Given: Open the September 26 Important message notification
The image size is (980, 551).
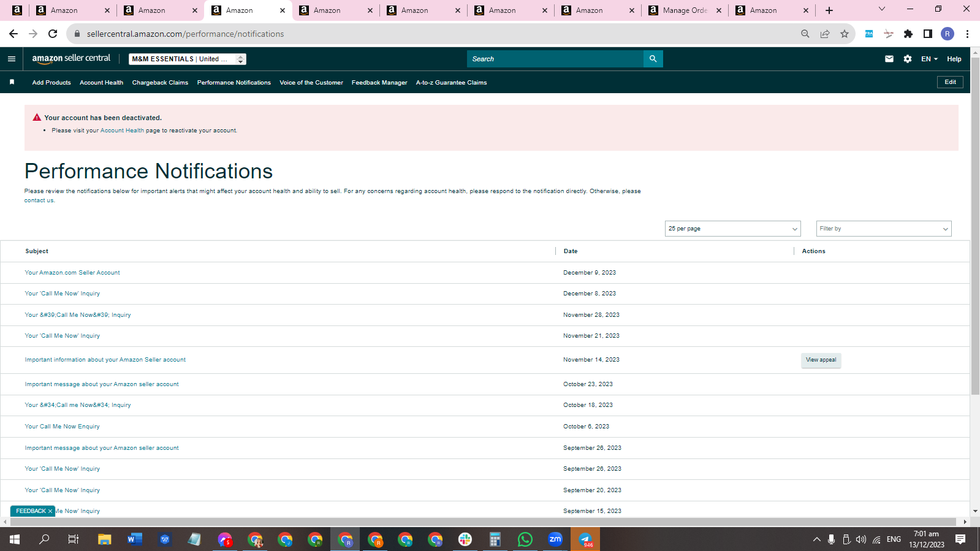Looking at the screenshot, I should tap(102, 448).
